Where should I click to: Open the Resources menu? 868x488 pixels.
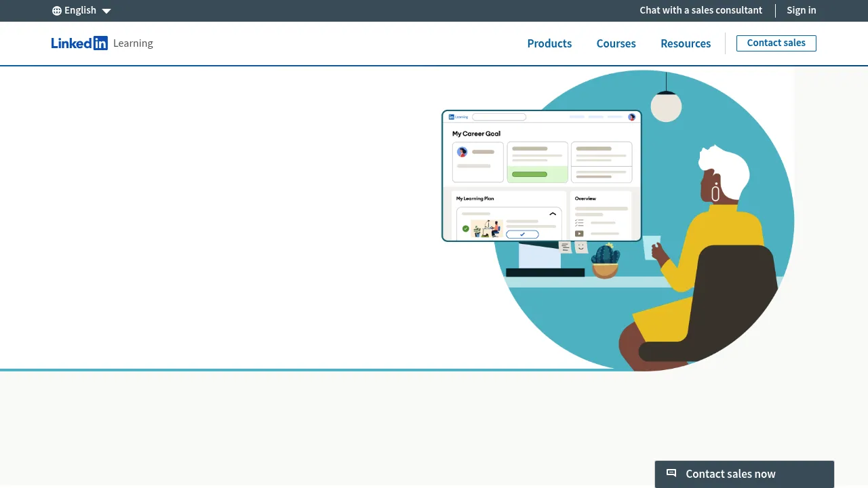[686, 43]
